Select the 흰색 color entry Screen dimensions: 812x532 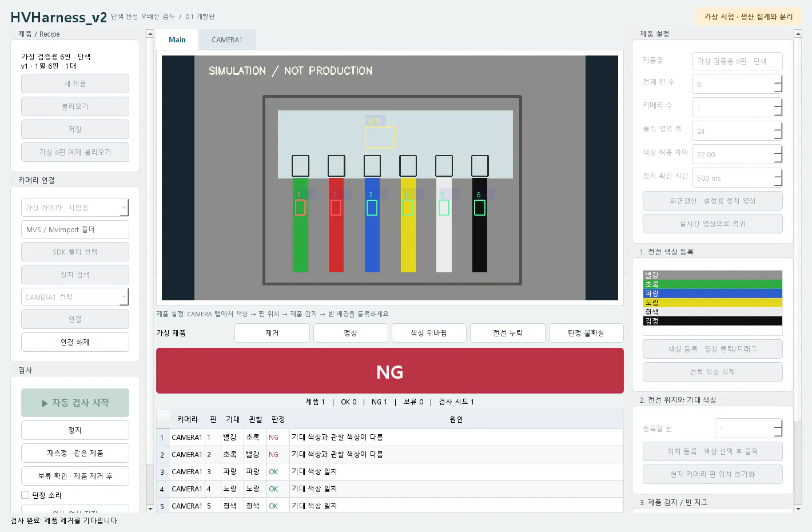click(713, 312)
